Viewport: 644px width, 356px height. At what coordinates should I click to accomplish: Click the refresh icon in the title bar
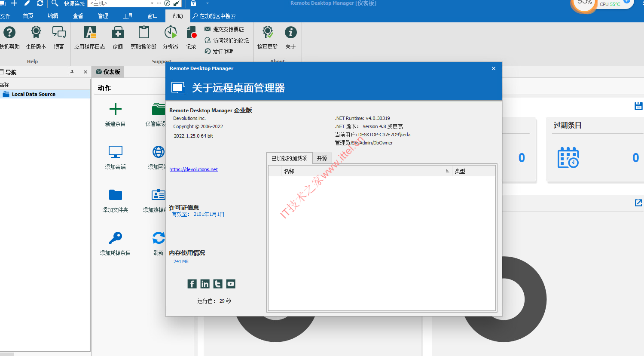40,3
